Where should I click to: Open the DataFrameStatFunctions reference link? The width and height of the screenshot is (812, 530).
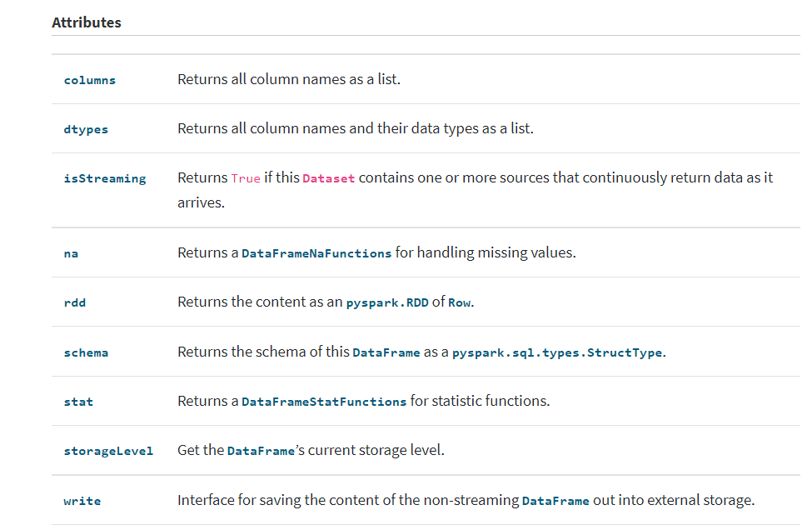tap(324, 402)
